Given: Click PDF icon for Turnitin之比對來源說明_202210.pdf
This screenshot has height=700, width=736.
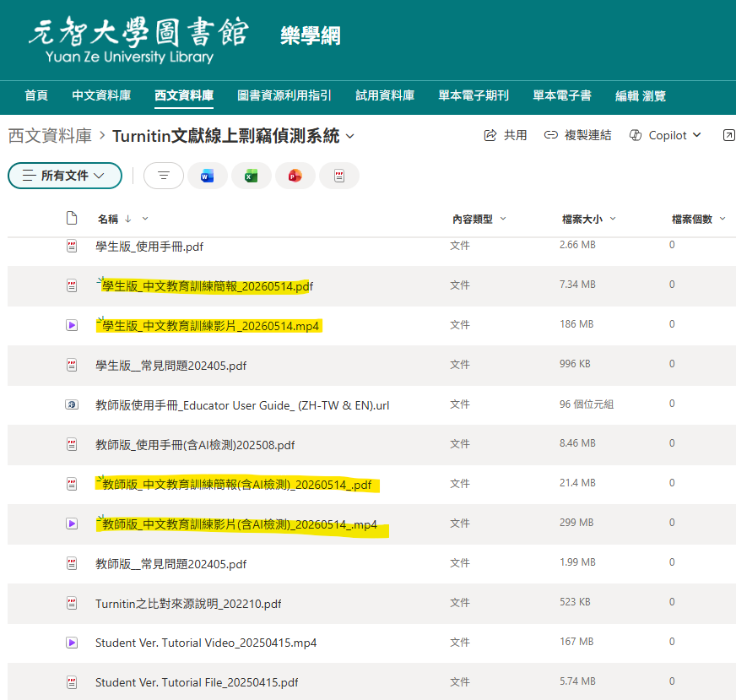Looking at the screenshot, I should 72,603.
